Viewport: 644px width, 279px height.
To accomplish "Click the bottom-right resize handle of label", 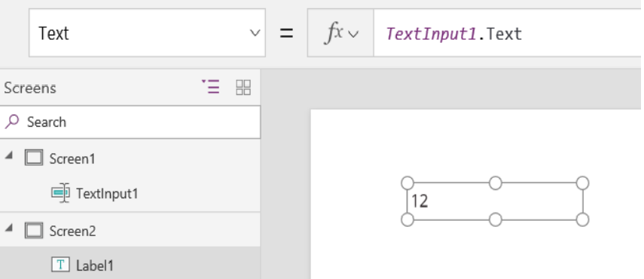I will pyautogui.click(x=582, y=220).
